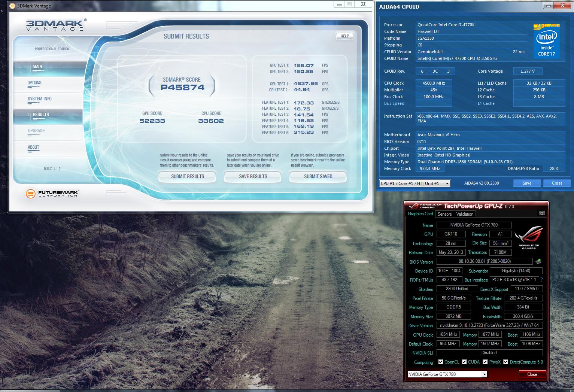Click the memory clock value '933.3 MHz'

click(x=430, y=168)
